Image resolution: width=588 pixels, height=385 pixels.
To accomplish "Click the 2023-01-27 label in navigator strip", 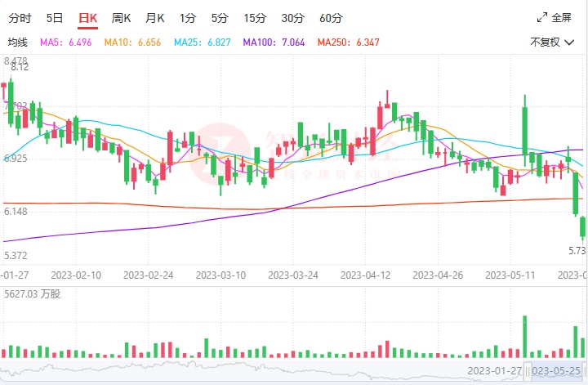I will click(495, 371).
